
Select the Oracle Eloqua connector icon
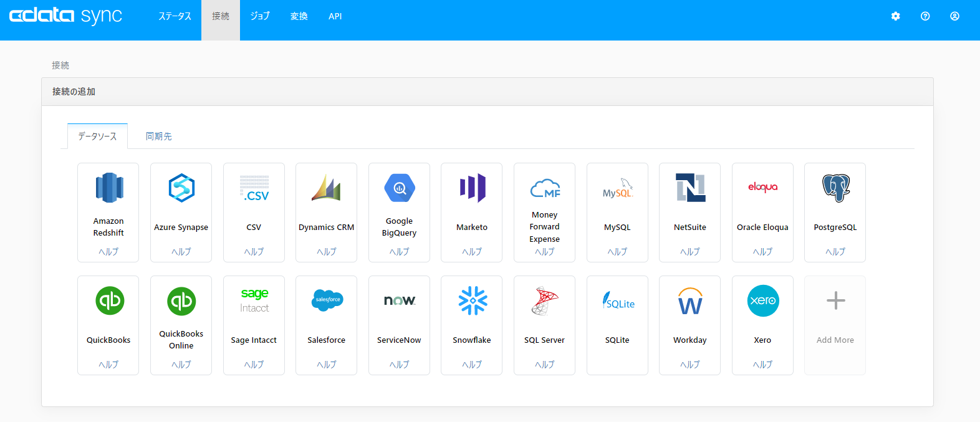coord(763,187)
